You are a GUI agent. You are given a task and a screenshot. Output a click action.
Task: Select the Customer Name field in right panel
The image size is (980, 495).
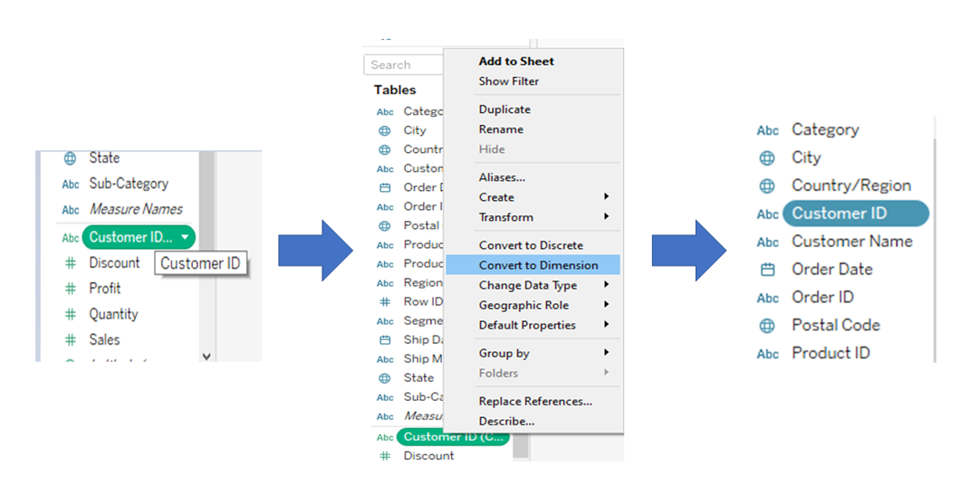852,242
